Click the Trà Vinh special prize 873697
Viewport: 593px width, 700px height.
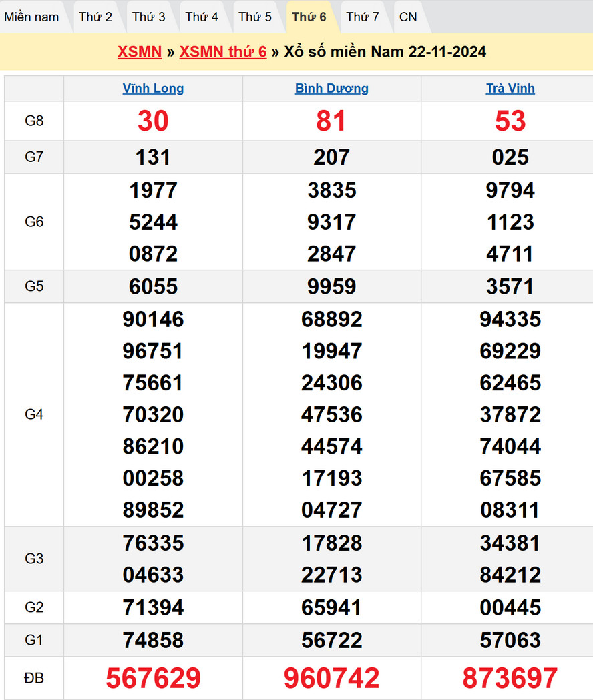click(510, 678)
